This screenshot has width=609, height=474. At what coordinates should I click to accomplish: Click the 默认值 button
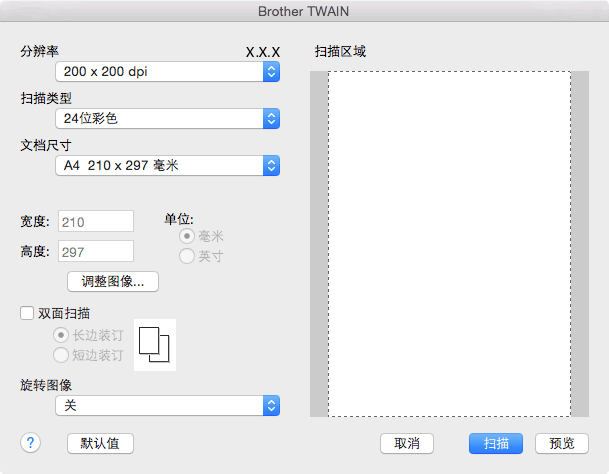[x=100, y=443]
